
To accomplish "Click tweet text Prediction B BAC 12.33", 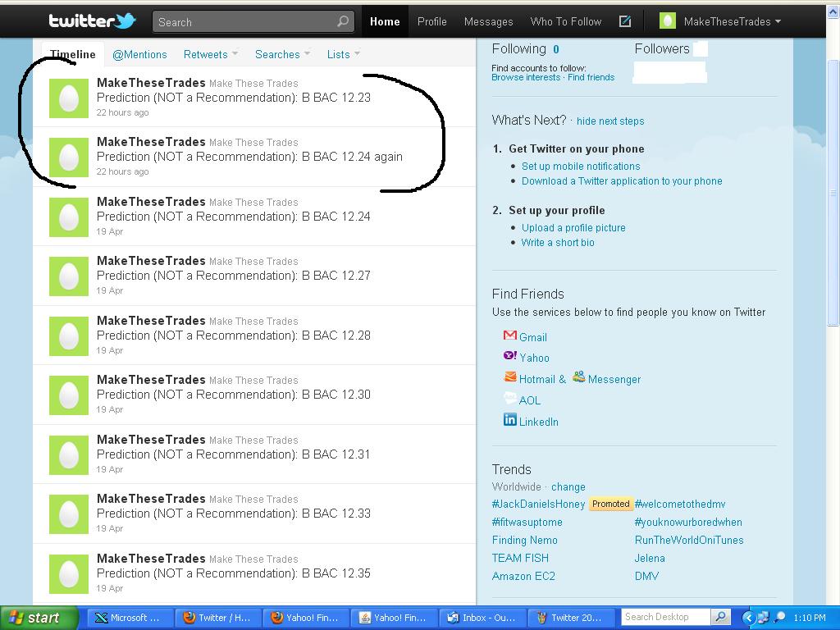I will coord(234,514).
